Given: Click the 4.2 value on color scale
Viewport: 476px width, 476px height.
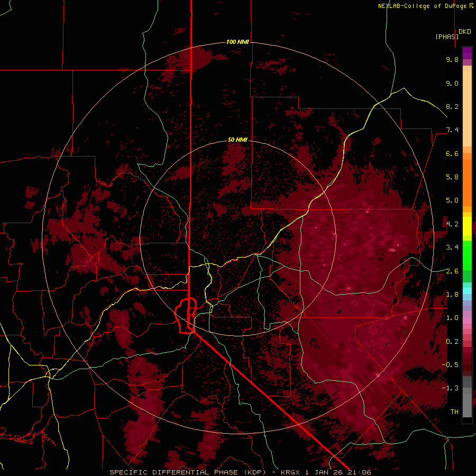Looking at the screenshot, I should coord(452,224).
